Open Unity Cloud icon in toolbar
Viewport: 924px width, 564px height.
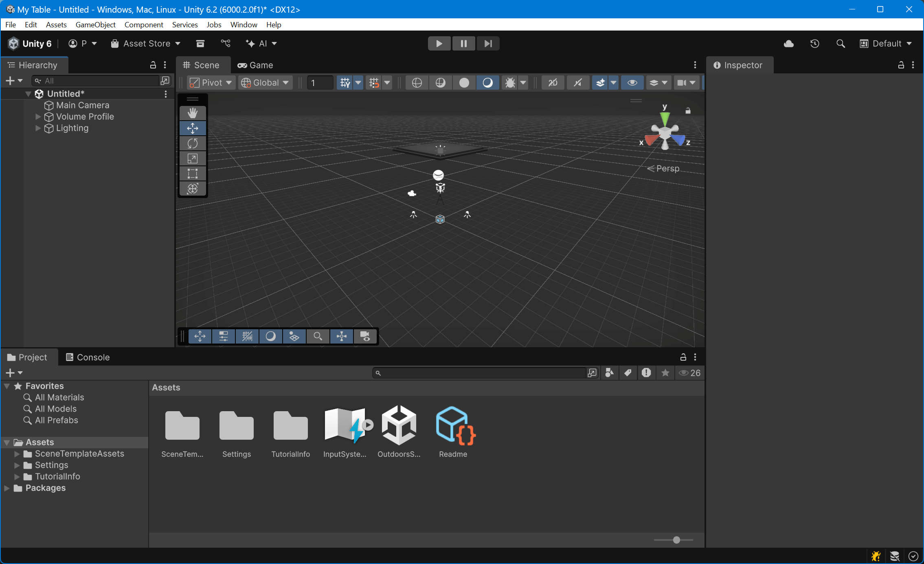788,44
